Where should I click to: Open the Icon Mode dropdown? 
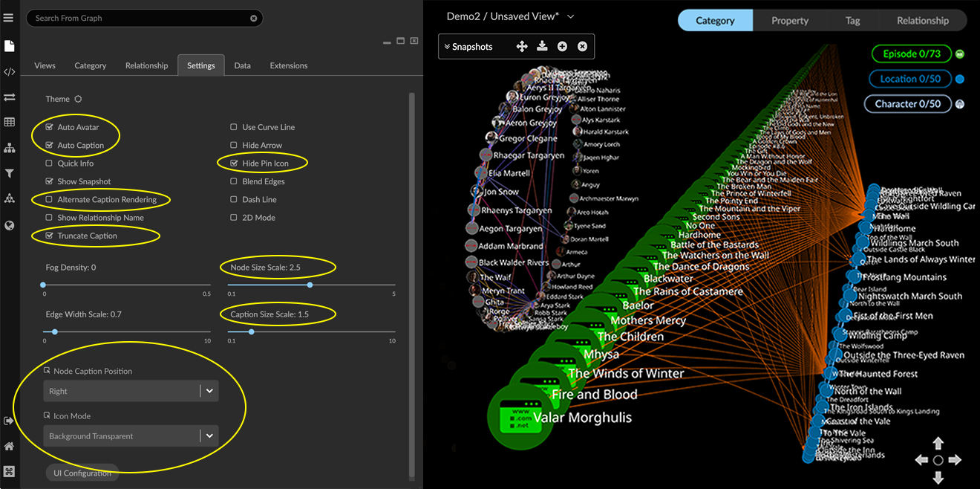(x=131, y=435)
